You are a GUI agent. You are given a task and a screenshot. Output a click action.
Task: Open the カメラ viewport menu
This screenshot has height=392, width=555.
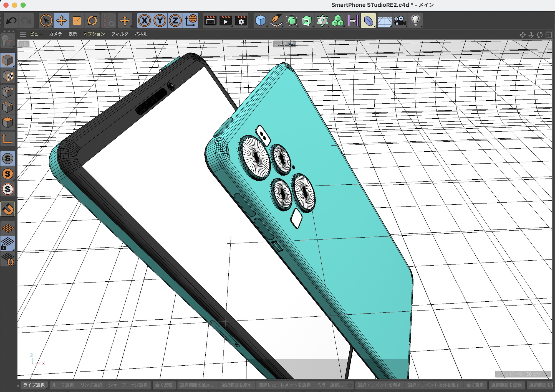pyautogui.click(x=55, y=34)
